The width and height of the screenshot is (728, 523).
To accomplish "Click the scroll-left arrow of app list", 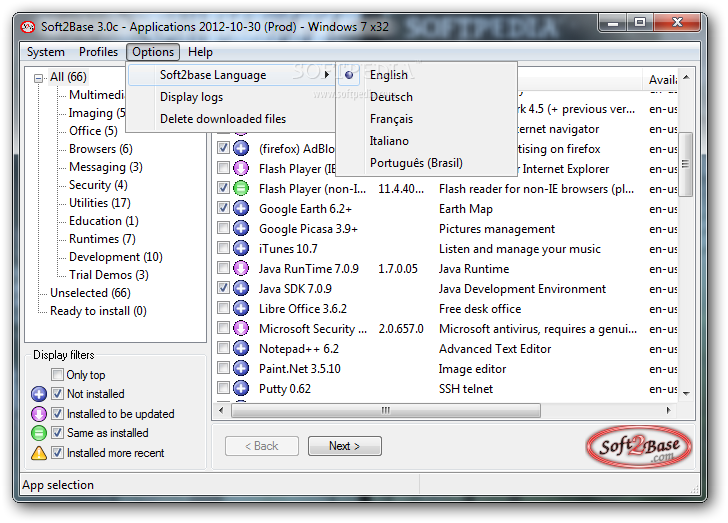I will pyautogui.click(x=221, y=410).
